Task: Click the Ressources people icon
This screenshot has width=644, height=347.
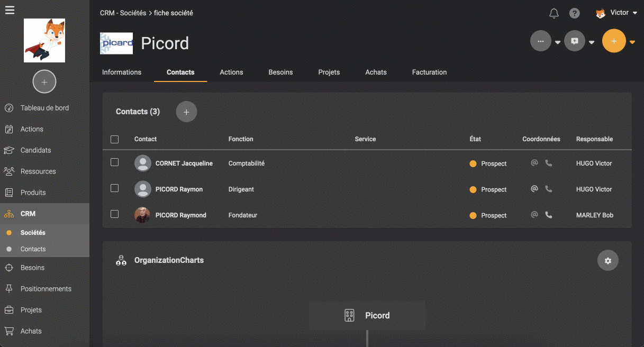Action: click(x=9, y=171)
